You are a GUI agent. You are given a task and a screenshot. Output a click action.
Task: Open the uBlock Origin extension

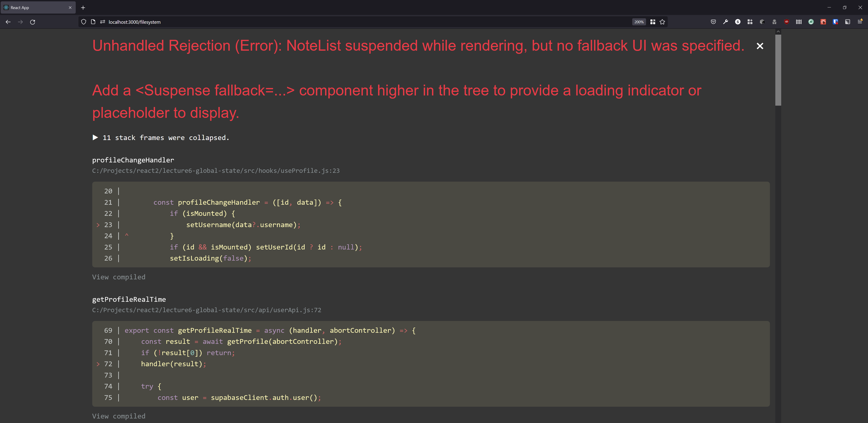(786, 22)
